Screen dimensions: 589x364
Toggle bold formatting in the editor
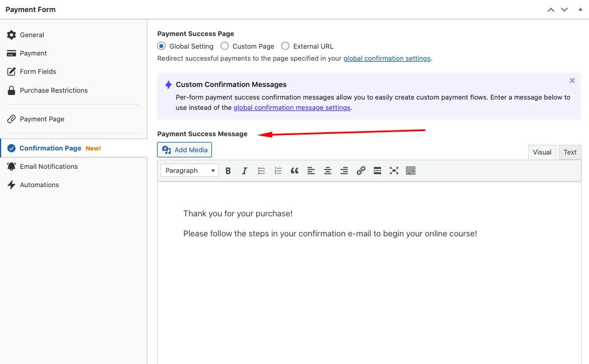[x=228, y=170]
